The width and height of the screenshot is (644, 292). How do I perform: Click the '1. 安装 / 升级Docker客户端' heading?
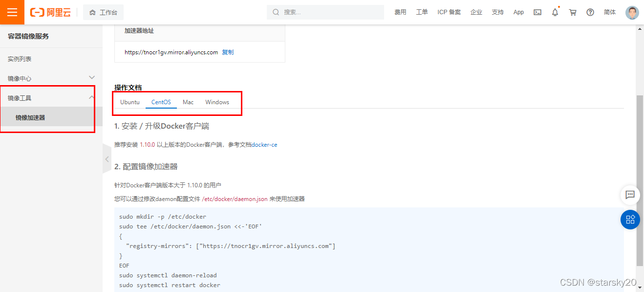tap(162, 126)
